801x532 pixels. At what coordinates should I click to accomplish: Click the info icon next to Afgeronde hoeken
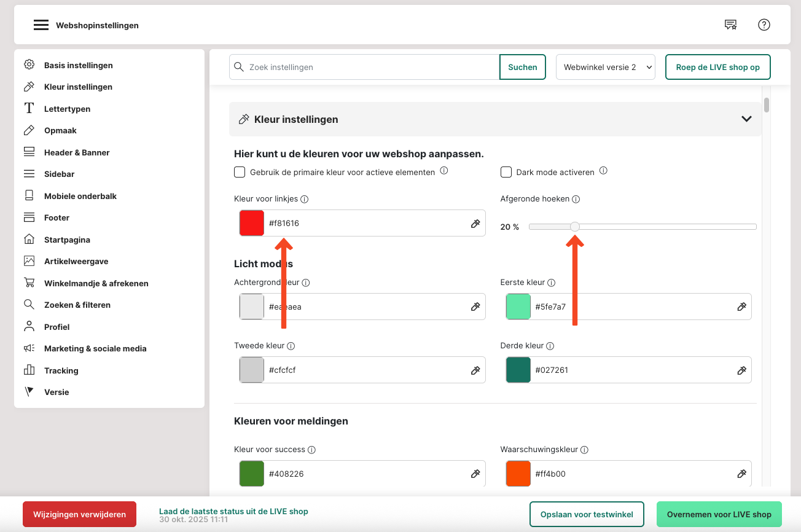[x=576, y=199]
